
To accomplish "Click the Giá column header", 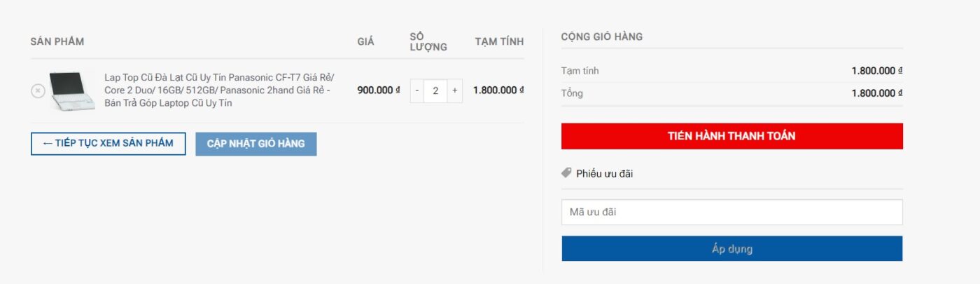I will click(x=366, y=41).
